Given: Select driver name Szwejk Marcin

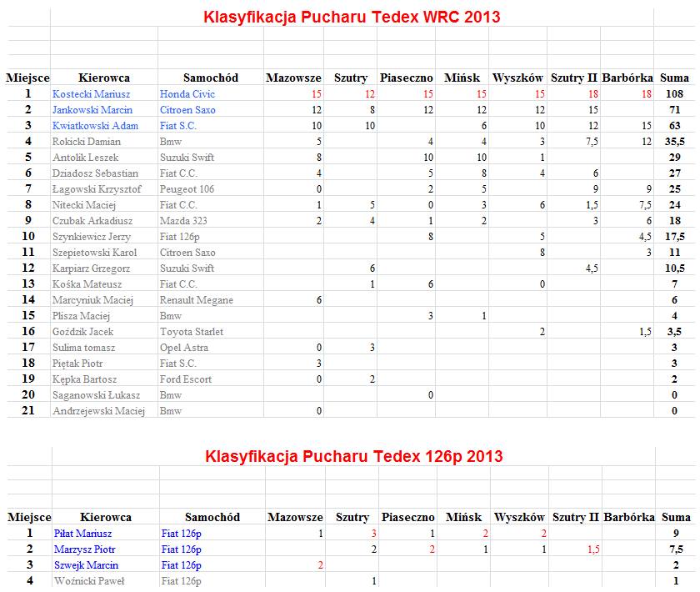Looking at the screenshot, I should 86,565.
